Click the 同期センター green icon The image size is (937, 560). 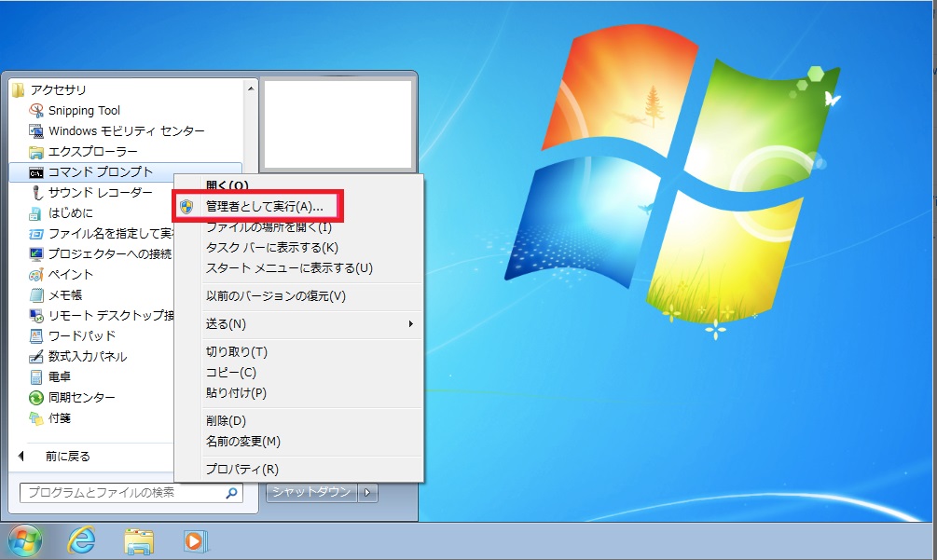[x=36, y=398]
